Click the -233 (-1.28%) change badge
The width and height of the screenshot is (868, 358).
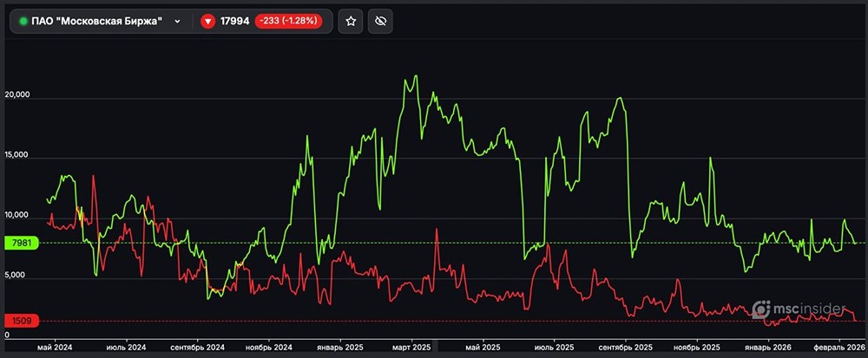[x=288, y=22]
